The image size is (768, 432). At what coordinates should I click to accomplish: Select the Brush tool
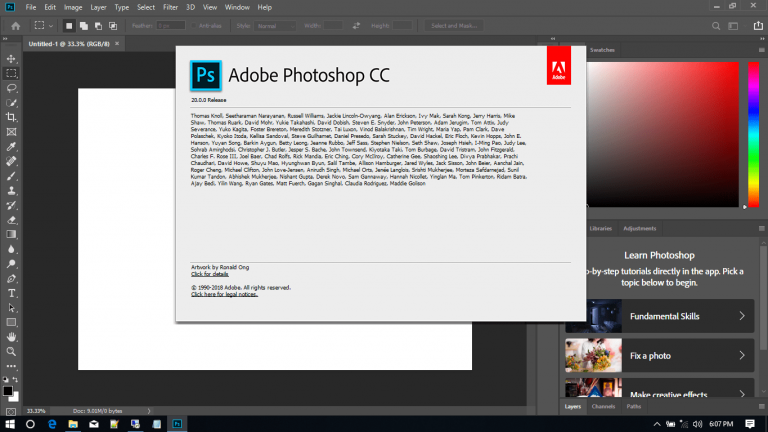click(11, 176)
